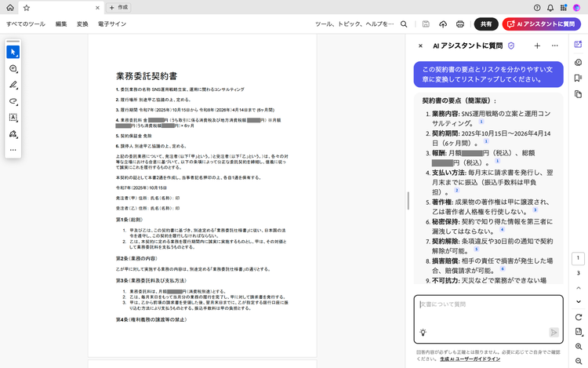The height and width of the screenshot is (368, 588).
Task: Close the AI assistant panel
Action: click(420, 46)
